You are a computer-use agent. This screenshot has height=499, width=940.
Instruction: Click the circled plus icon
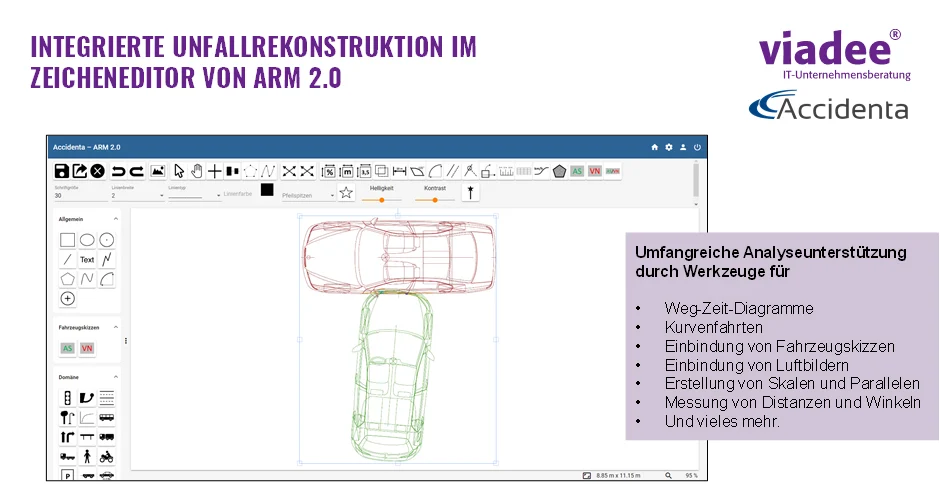68,299
